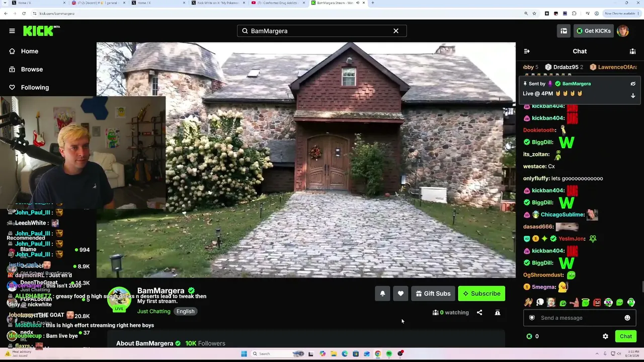Open the Windows Start menu
This screenshot has width=644, height=362.
(x=244, y=354)
